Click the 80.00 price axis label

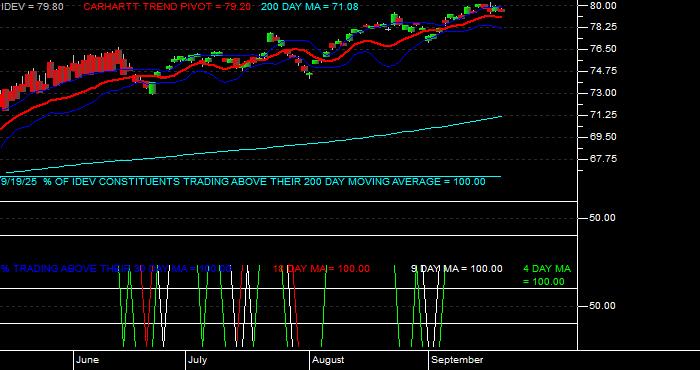pyautogui.click(x=603, y=6)
